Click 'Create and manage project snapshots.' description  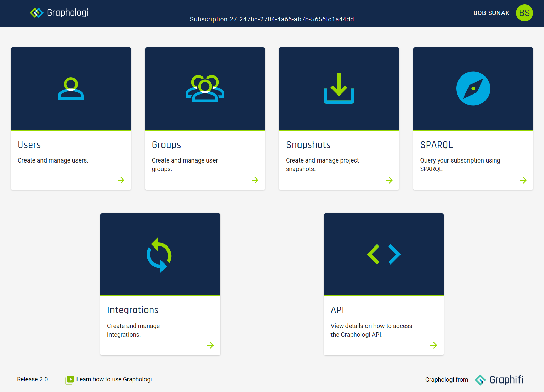322,165
